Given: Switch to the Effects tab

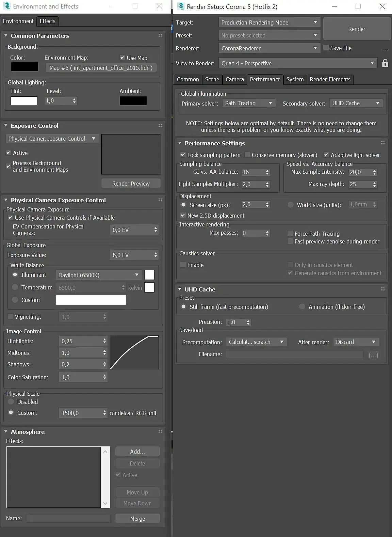Looking at the screenshot, I should [x=47, y=21].
